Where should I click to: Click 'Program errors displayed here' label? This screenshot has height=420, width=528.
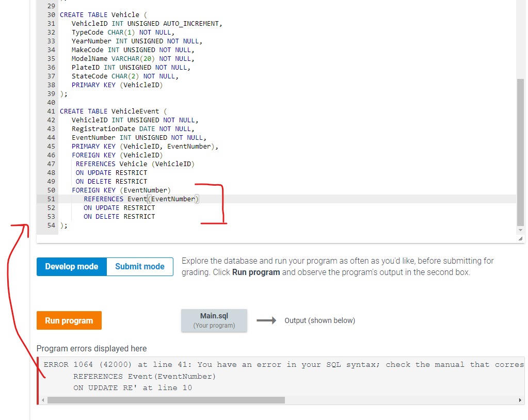pos(91,348)
